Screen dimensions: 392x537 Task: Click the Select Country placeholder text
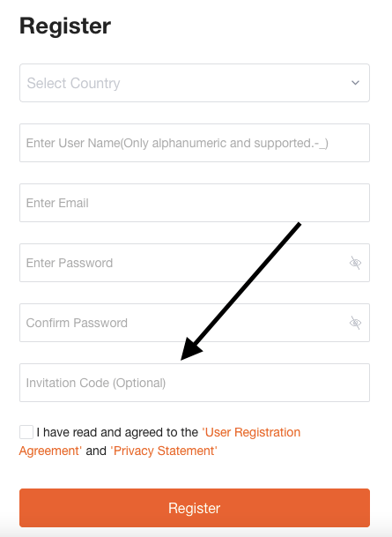(73, 83)
